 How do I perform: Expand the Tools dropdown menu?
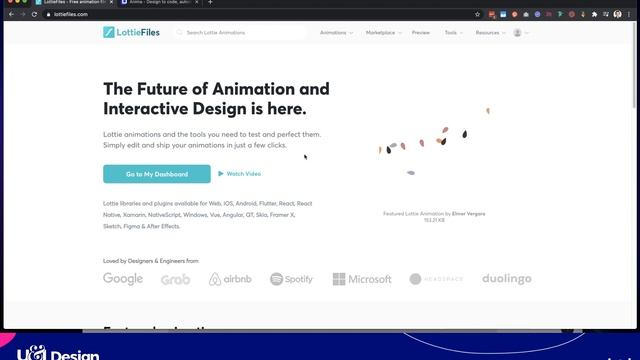453,33
